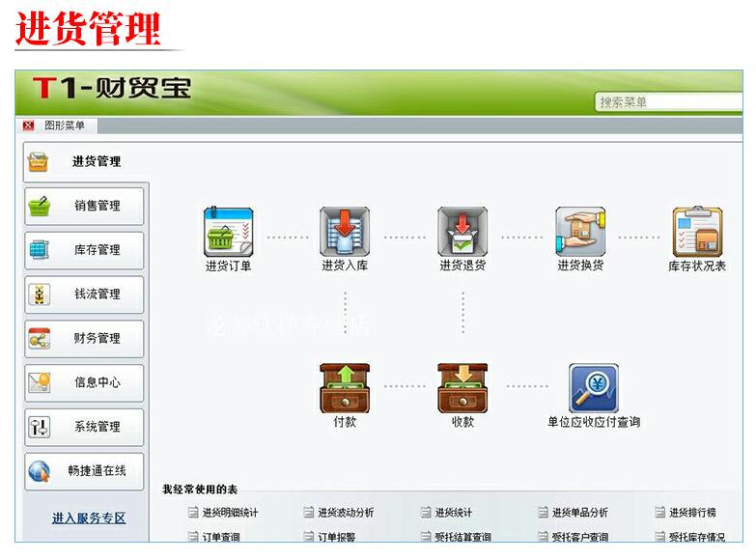Click the envelope bulb icon for 信息中心
The width and height of the screenshot is (756, 560).
tap(39, 382)
